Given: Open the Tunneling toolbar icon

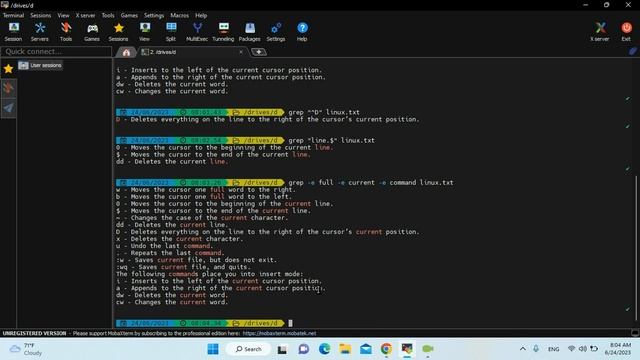Looking at the screenshot, I should [x=223, y=32].
